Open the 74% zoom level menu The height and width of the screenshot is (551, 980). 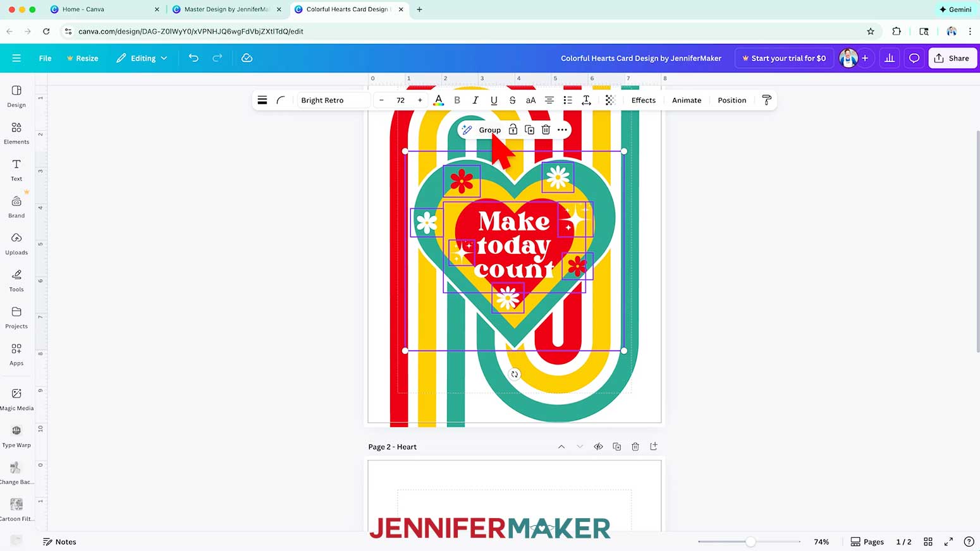click(821, 542)
